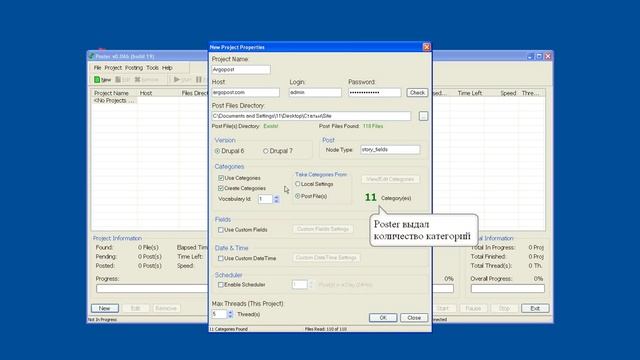
Task: Open the Tools menu in Poster
Action: point(152,68)
